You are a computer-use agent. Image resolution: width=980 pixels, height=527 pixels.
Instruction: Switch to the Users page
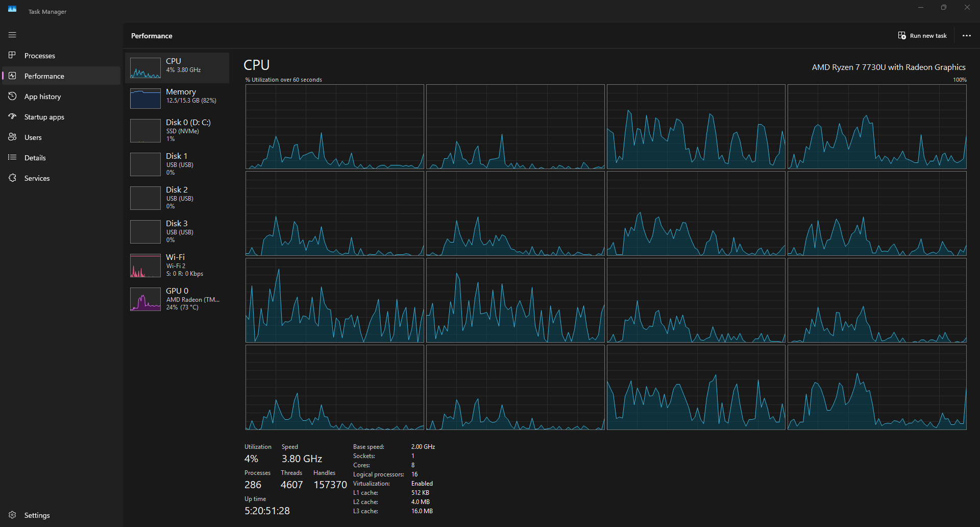(61, 137)
